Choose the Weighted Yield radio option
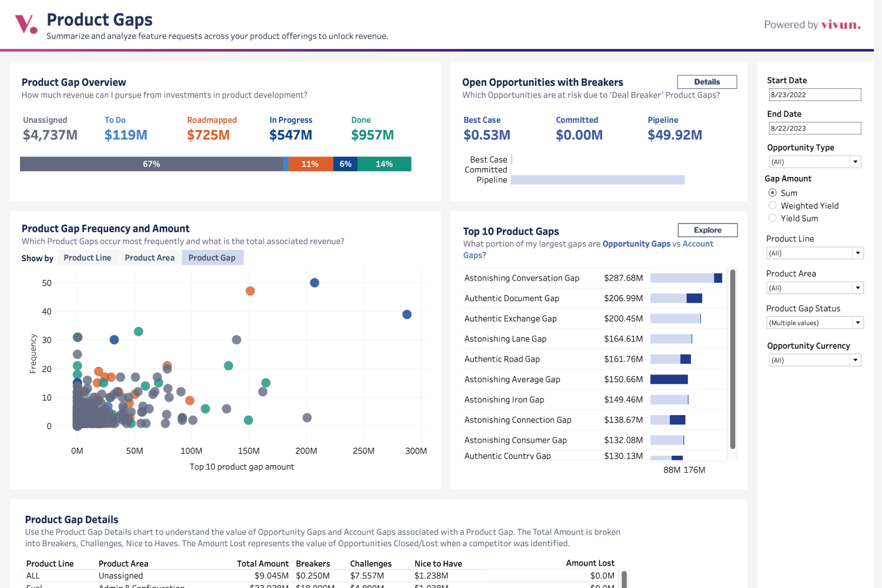 [773, 206]
